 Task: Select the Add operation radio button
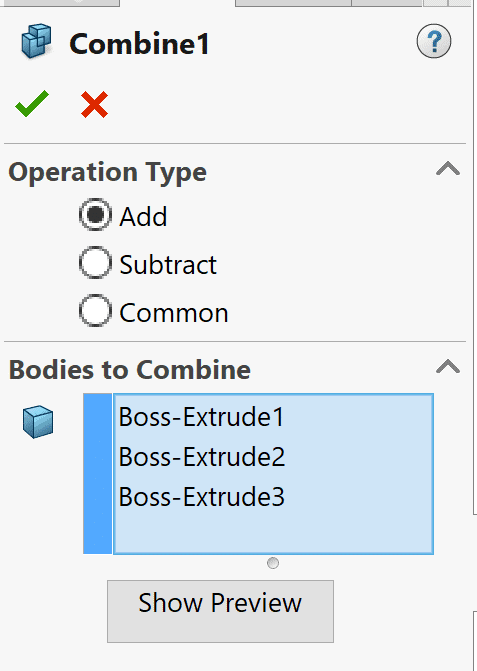[x=95, y=215]
